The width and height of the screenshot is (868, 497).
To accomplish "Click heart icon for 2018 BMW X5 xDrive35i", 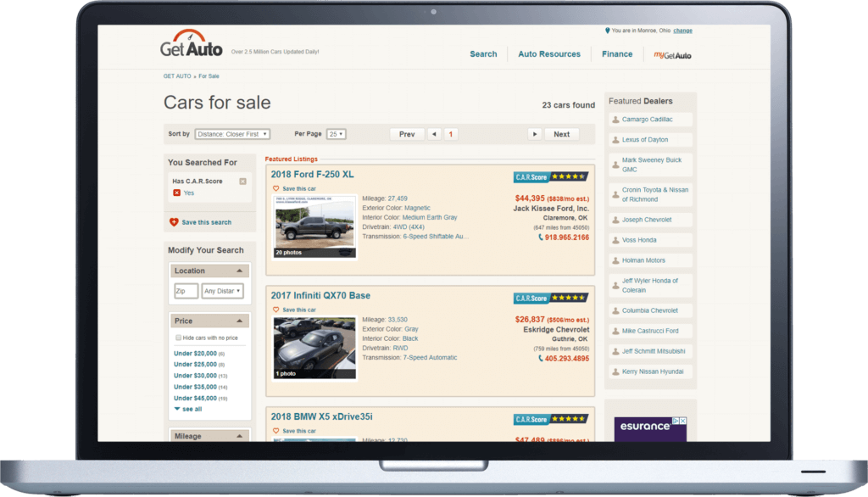I will pos(275,431).
